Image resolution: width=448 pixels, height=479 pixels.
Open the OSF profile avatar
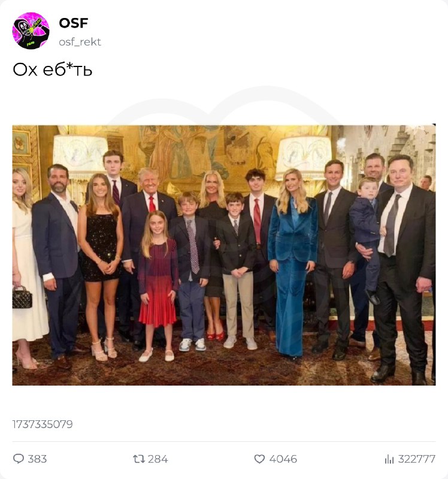(x=31, y=31)
